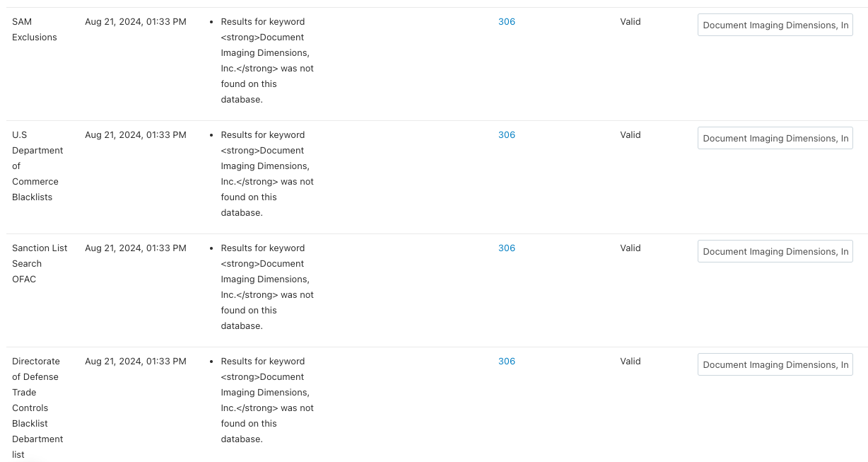868x462 pixels.
Task: Select the Directorate of Defense Trade Controls name
Action: pyautogui.click(x=37, y=408)
